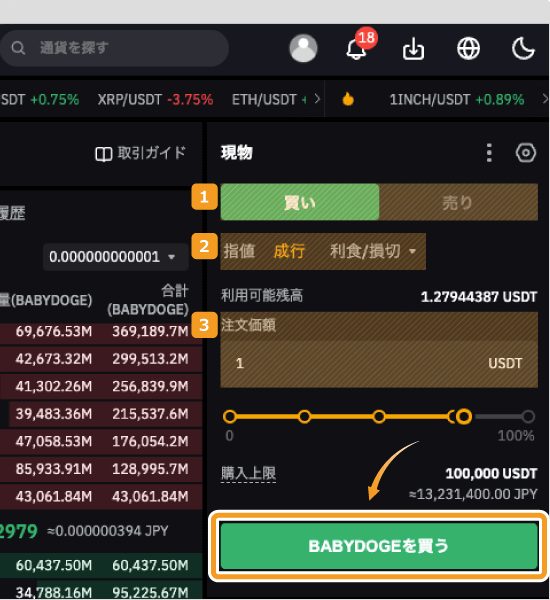The image size is (550, 600).
Task: Select bid row 60,437.50M
Action: coord(101,566)
